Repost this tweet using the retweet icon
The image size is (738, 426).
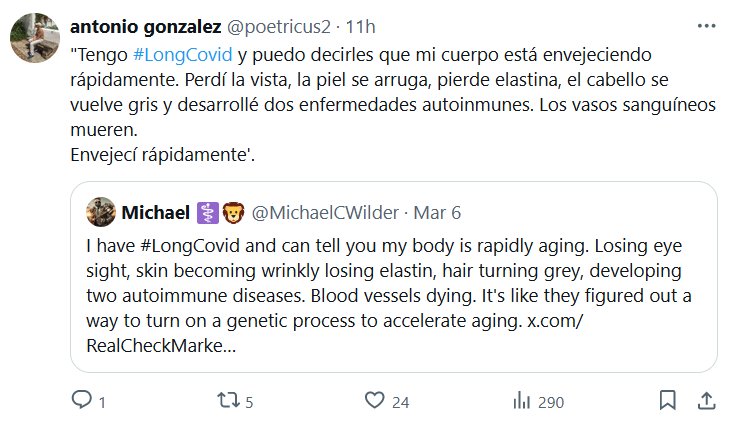[x=229, y=401]
